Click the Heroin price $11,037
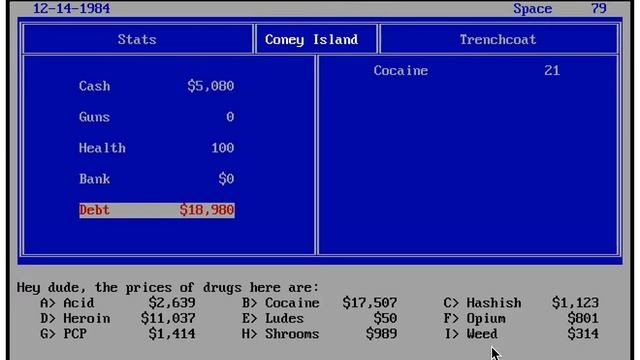 click(168, 319)
